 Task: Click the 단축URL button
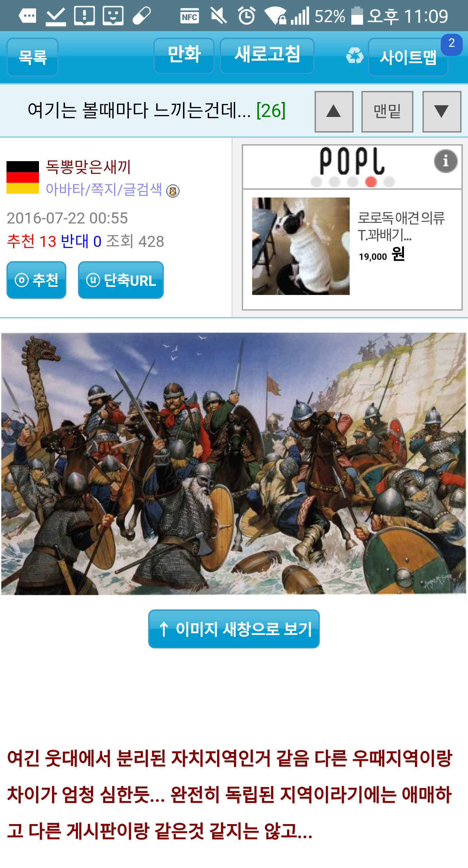coord(121,280)
